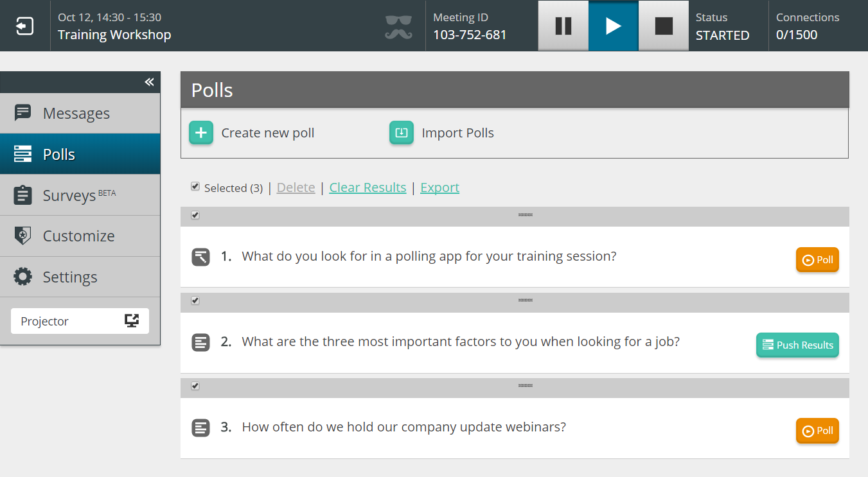Click the Customize shield icon in the sidebar

(23, 236)
